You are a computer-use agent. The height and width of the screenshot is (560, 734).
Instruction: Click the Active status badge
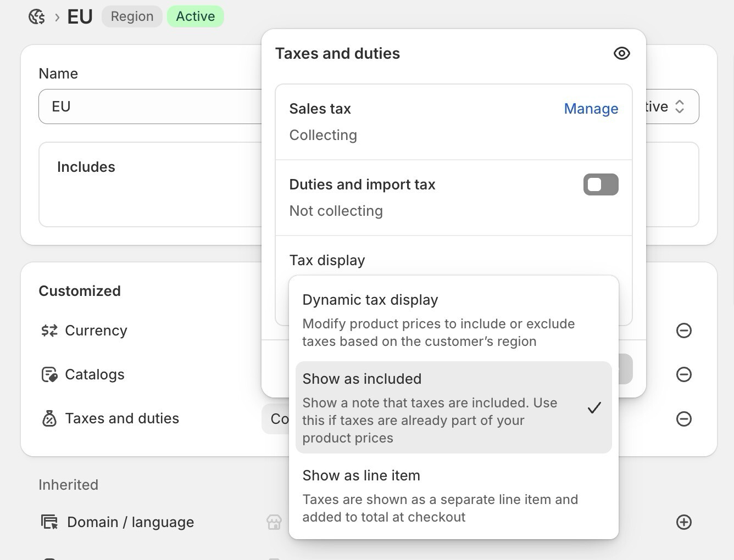click(195, 16)
